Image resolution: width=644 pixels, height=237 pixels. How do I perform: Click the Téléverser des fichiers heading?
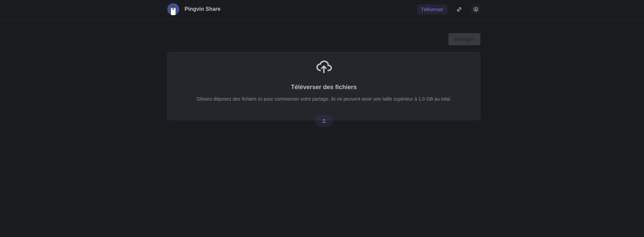[324, 87]
